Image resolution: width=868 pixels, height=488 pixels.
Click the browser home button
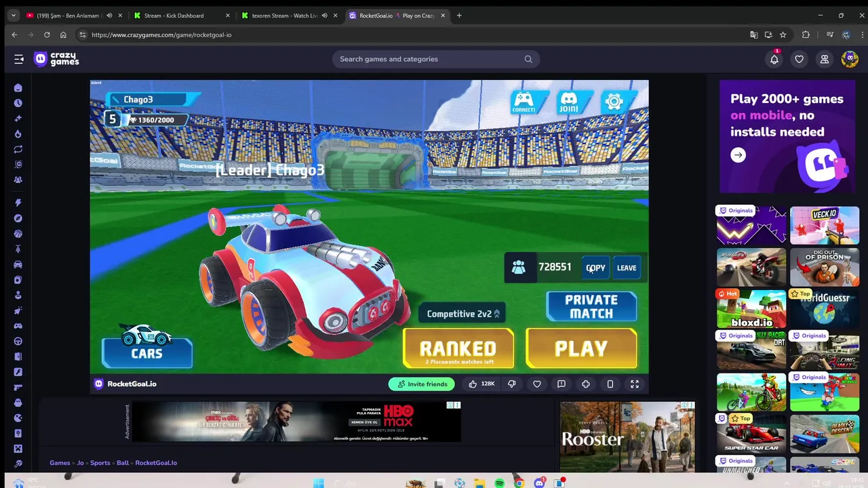click(63, 35)
